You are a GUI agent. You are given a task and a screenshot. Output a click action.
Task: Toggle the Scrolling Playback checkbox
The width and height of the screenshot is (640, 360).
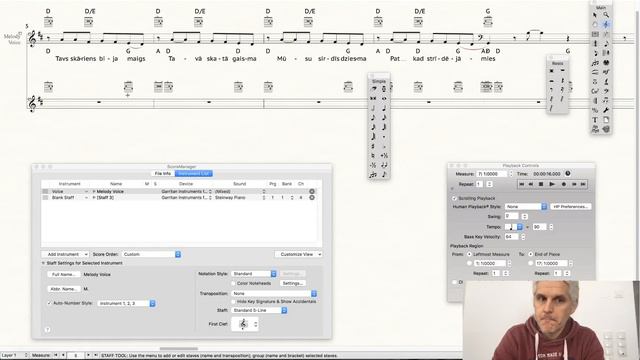click(x=454, y=198)
